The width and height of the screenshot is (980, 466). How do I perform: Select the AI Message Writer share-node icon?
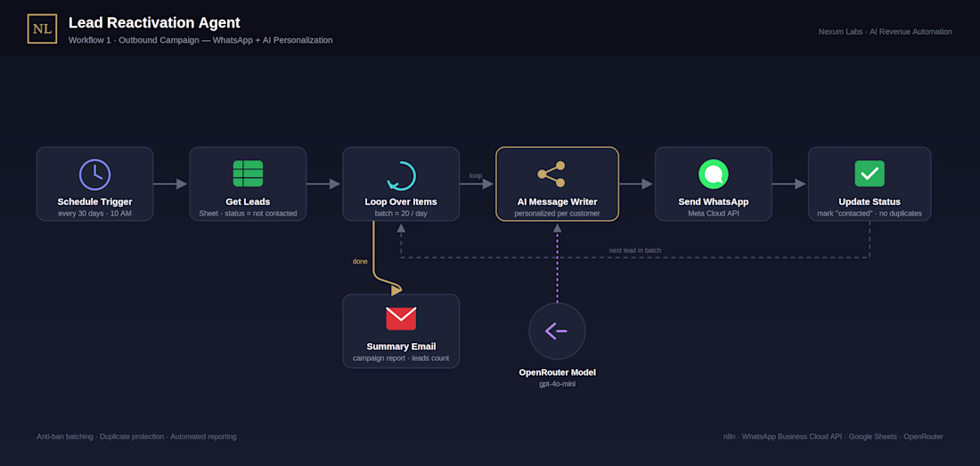coord(551,175)
